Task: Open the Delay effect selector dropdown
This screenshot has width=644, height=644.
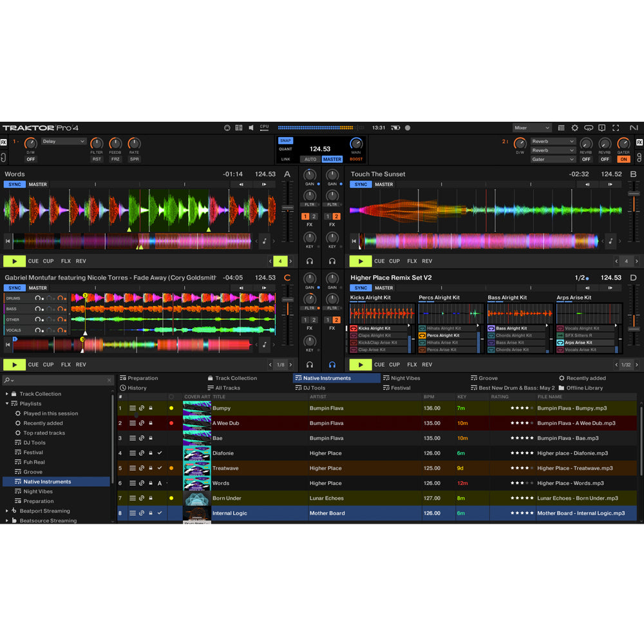Action: click(x=63, y=141)
